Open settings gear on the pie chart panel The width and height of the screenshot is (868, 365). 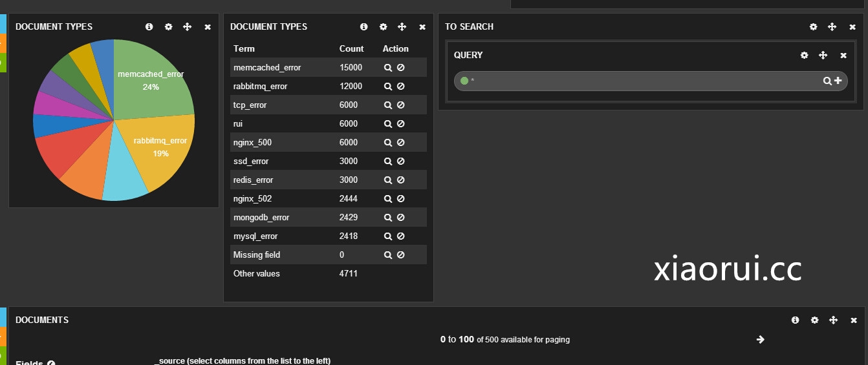pyautogui.click(x=169, y=27)
